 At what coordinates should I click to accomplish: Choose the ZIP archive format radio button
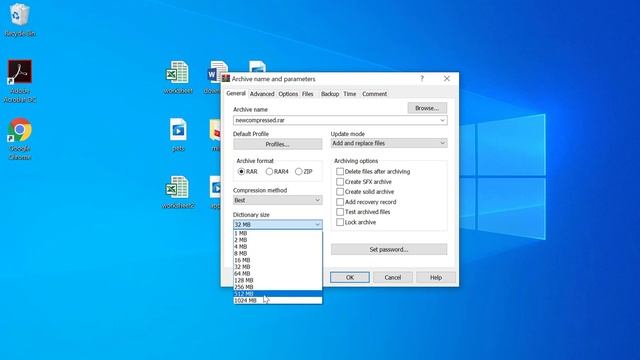tap(298, 171)
